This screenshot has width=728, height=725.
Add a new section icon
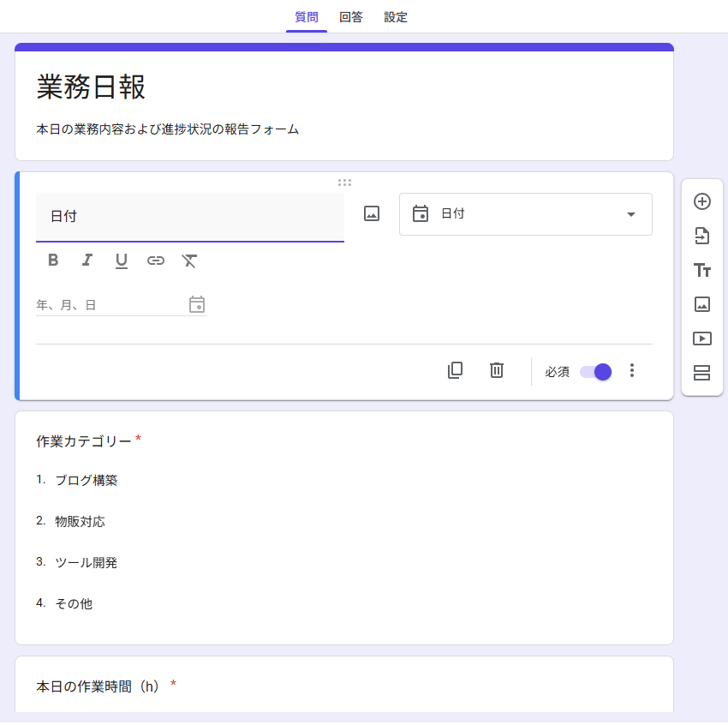[701, 373]
